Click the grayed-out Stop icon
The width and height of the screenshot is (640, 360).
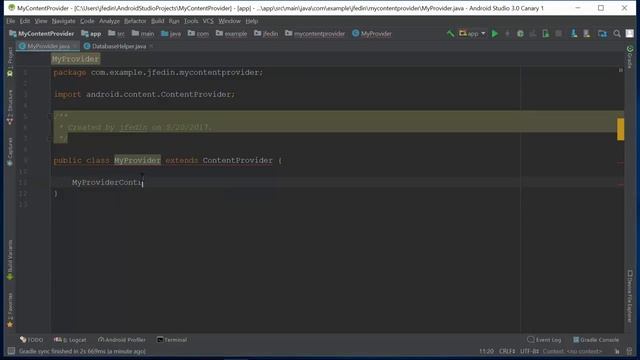[558, 34]
